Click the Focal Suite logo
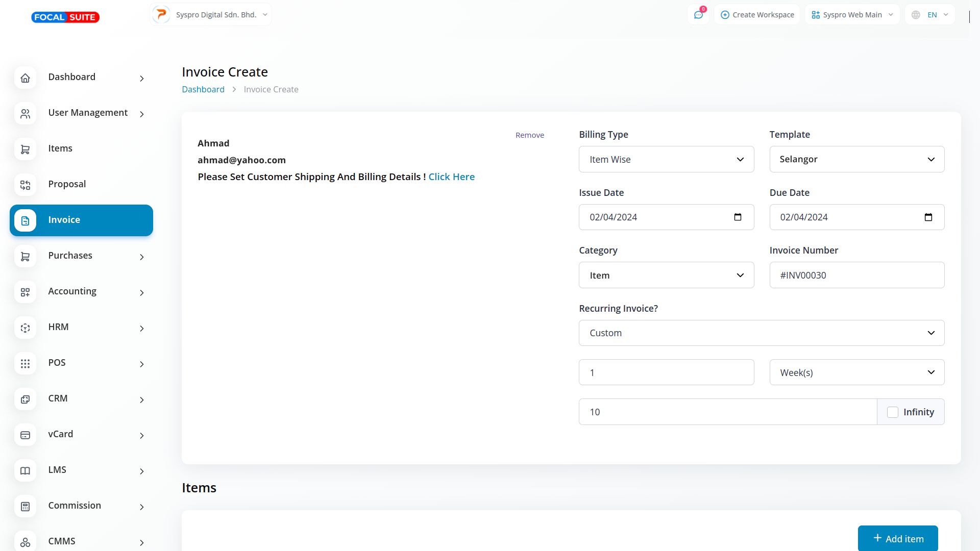Image resolution: width=980 pixels, height=551 pixels. point(65,17)
